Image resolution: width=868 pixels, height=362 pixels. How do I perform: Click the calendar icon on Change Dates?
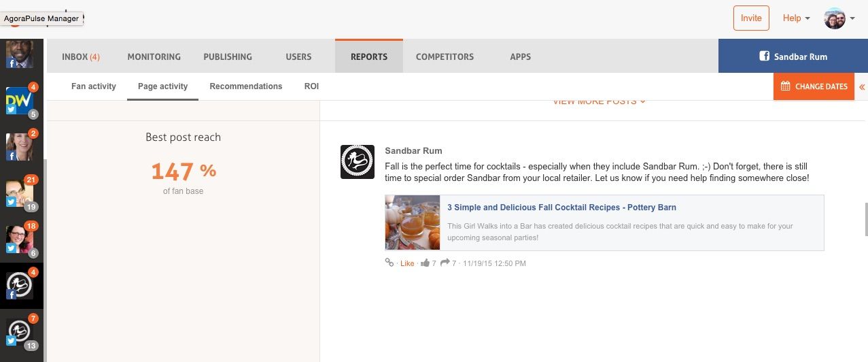pos(785,86)
